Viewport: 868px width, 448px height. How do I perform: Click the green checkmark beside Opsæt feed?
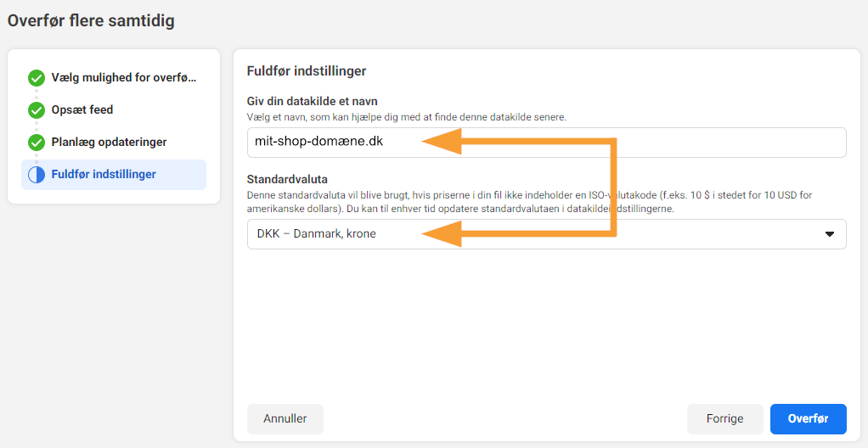tap(37, 110)
